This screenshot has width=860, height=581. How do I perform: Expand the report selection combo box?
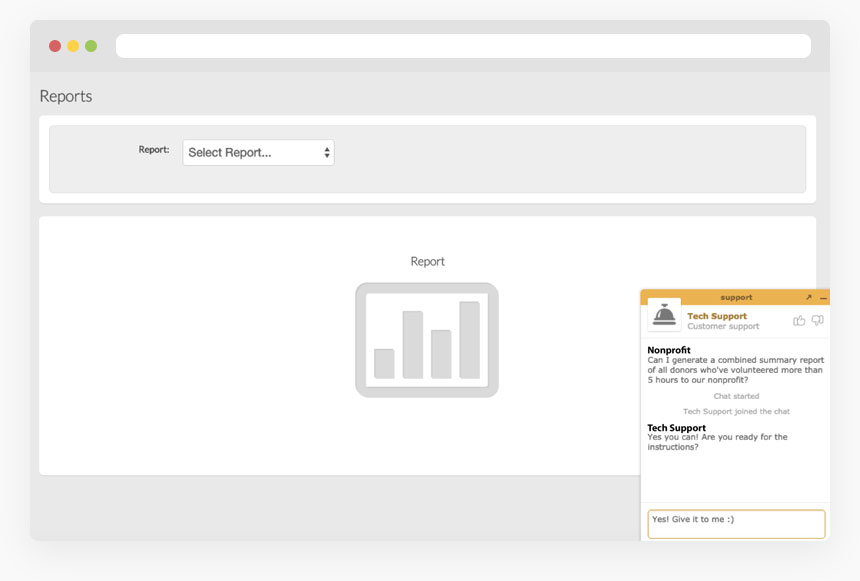coord(258,152)
